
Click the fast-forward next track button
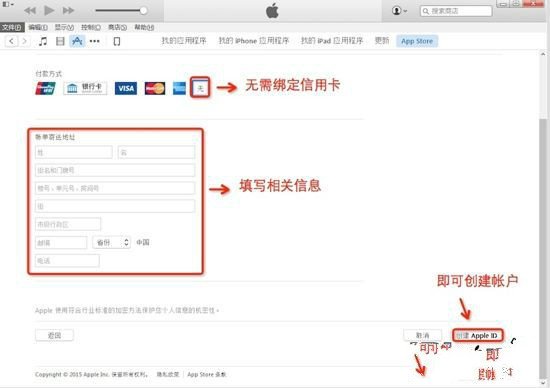click(x=68, y=11)
